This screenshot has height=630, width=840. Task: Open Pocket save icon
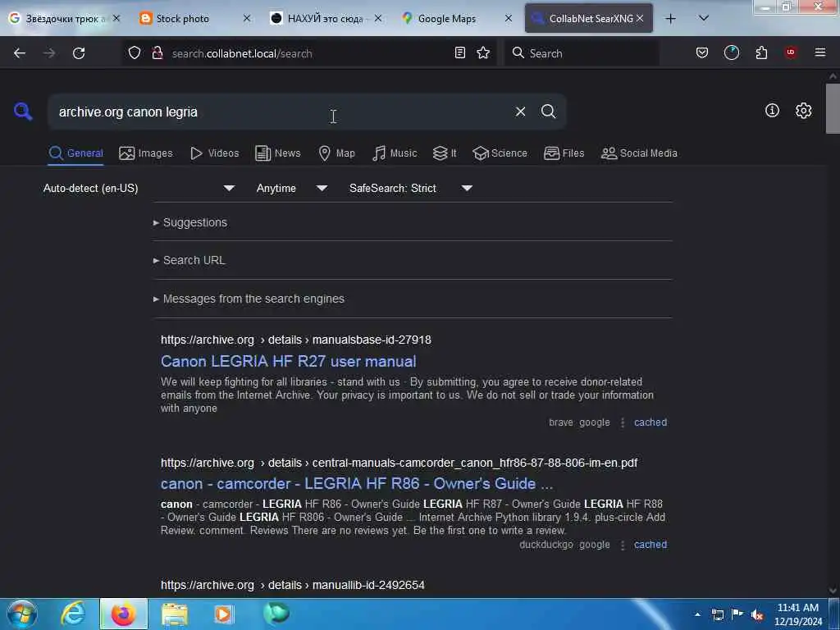point(702,52)
